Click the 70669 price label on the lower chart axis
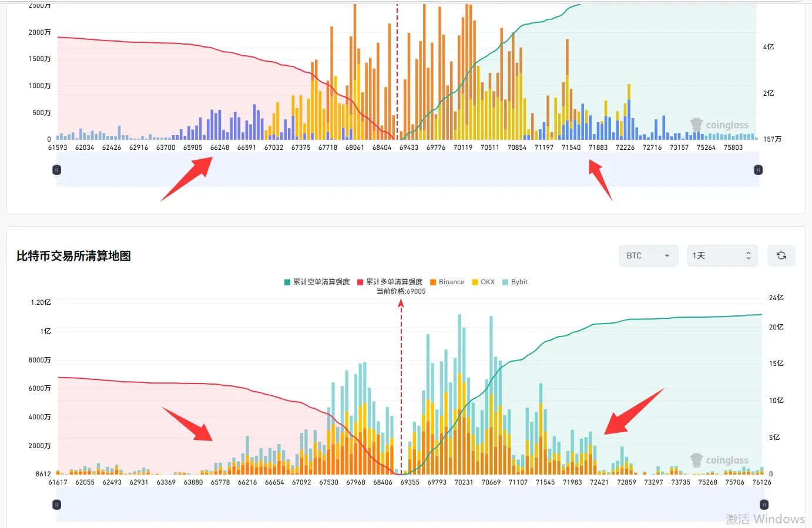The width and height of the screenshot is (812, 528). pos(491,482)
